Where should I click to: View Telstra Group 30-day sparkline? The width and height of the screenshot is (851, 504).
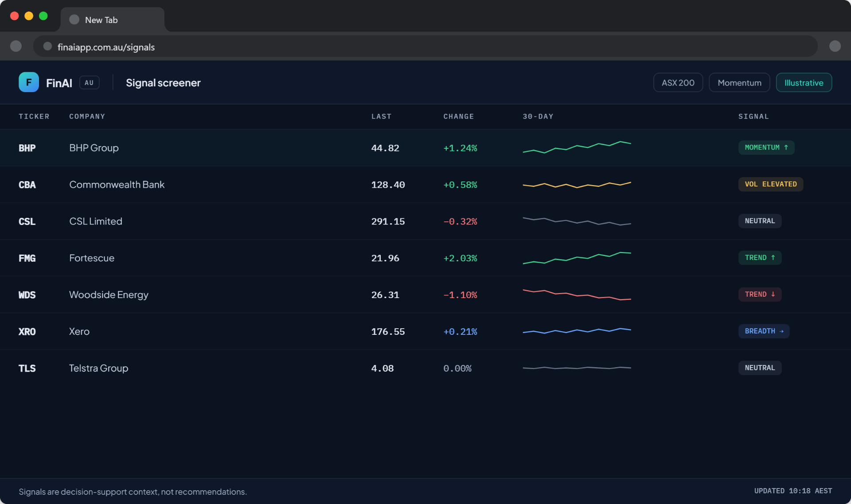click(577, 368)
